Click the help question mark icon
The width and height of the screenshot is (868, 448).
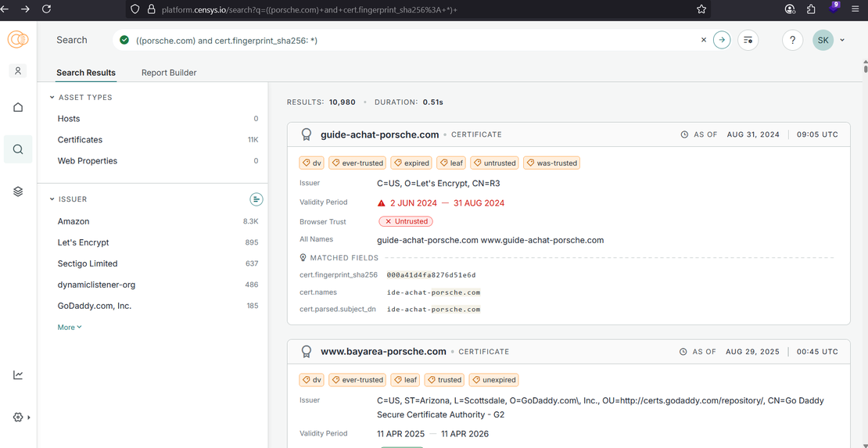point(792,40)
